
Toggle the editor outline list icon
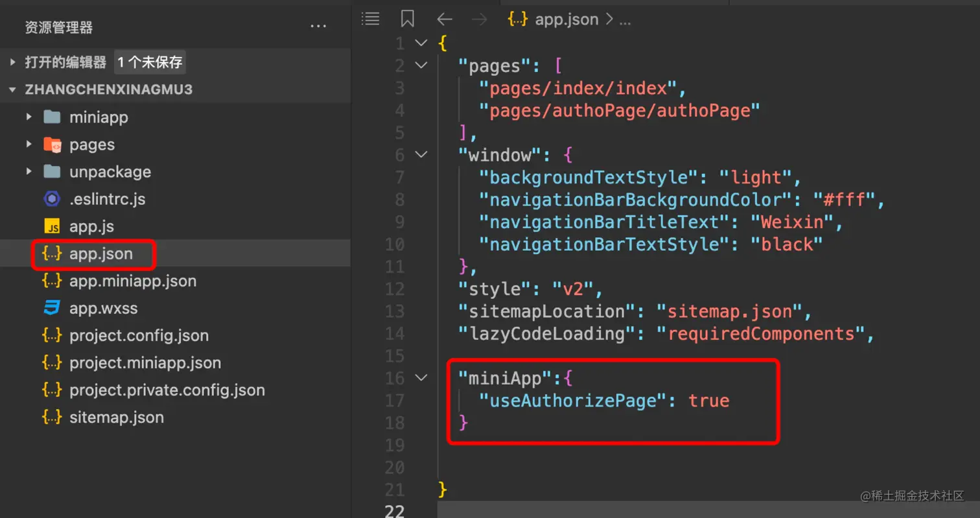click(x=370, y=19)
